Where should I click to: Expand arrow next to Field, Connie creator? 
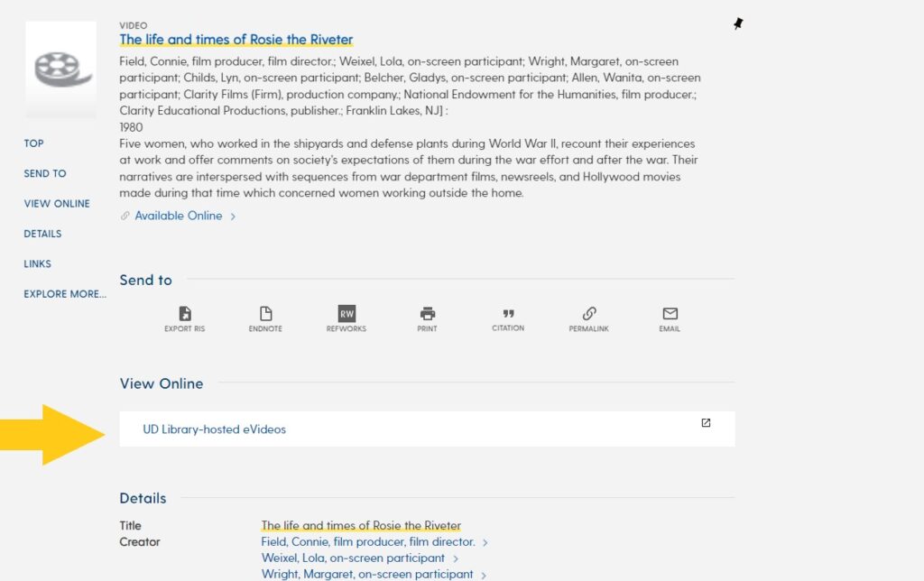click(485, 542)
